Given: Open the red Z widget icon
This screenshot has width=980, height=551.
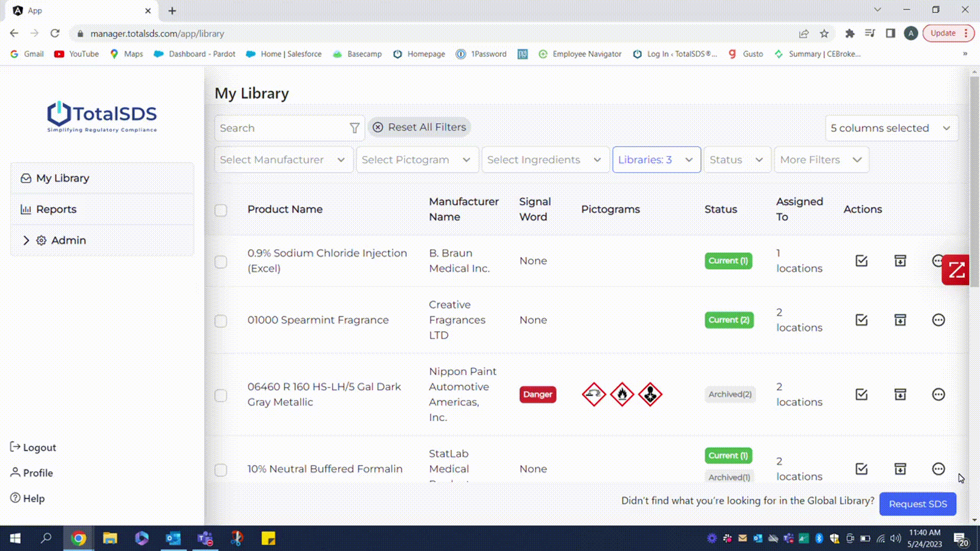Looking at the screenshot, I should [956, 270].
